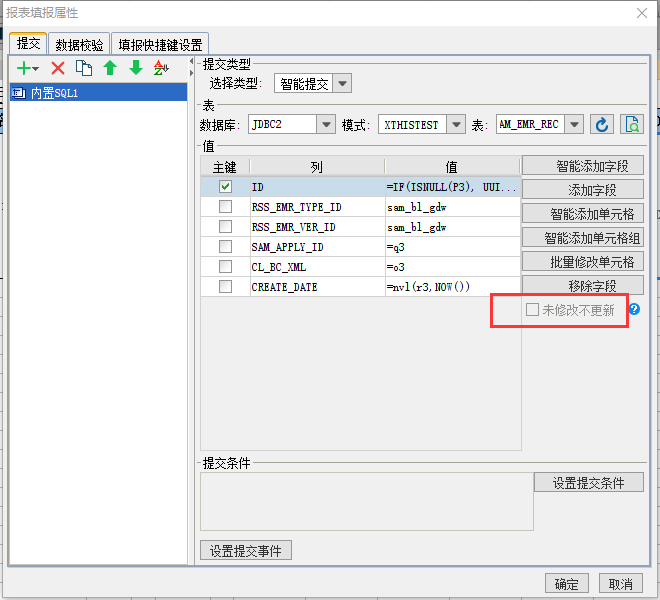Click value =nvl(r3,NOW()) cell

pos(453,287)
